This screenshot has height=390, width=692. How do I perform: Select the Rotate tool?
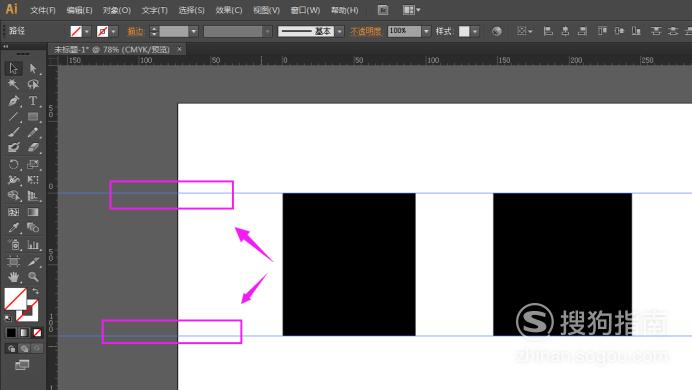(x=13, y=165)
